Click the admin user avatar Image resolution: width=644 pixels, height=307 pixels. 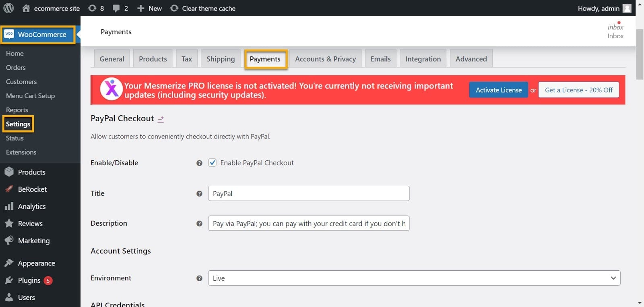point(627,8)
